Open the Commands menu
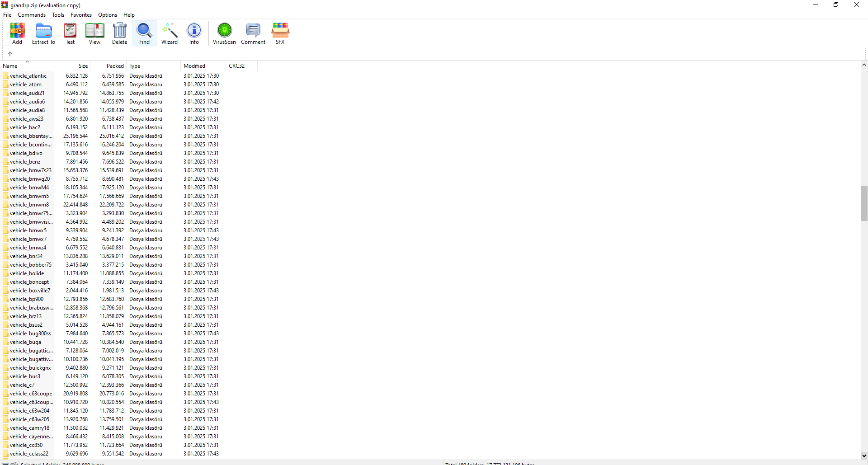868x465 pixels. coord(32,15)
